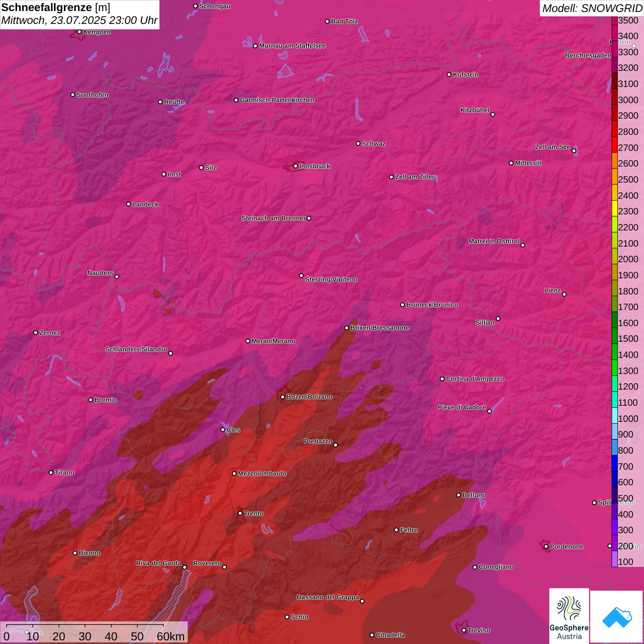The height and width of the screenshot is (644, 644).
Task: Click the Pordenone city marker
Action: click(x=546, y=546)
